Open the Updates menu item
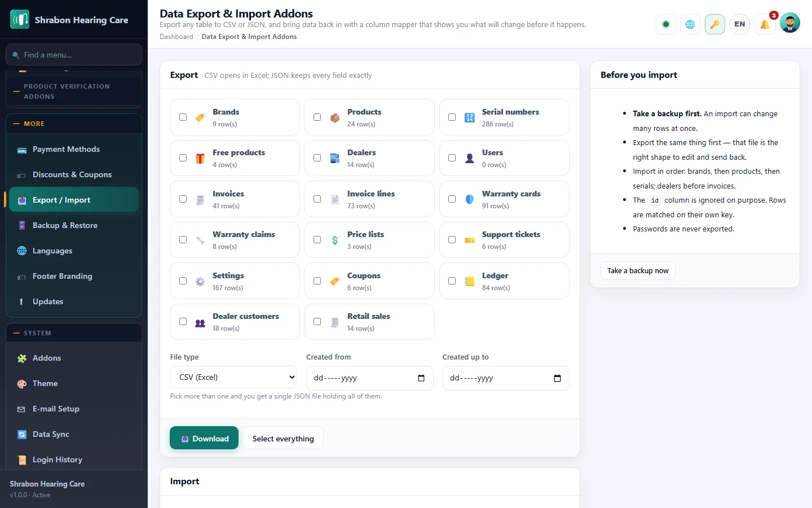The width and height of the screenshot is (812, 508). click(x=74, y=302)
